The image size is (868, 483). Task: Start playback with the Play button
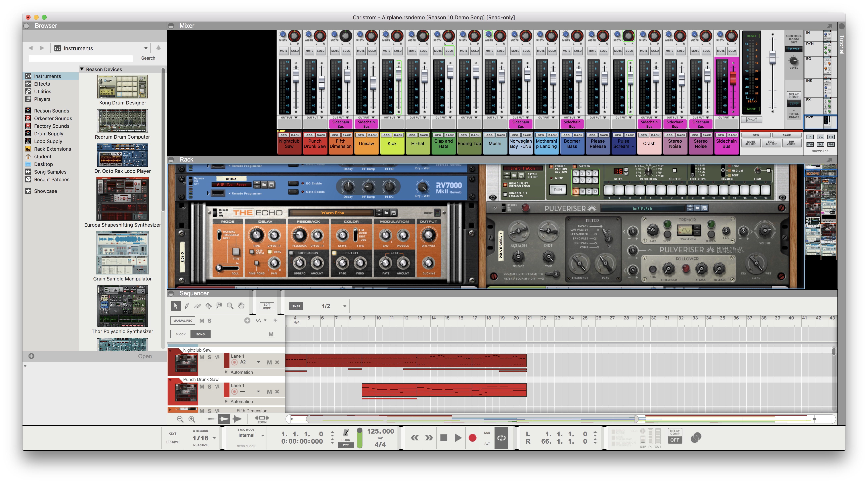click(x=458, y=438)
